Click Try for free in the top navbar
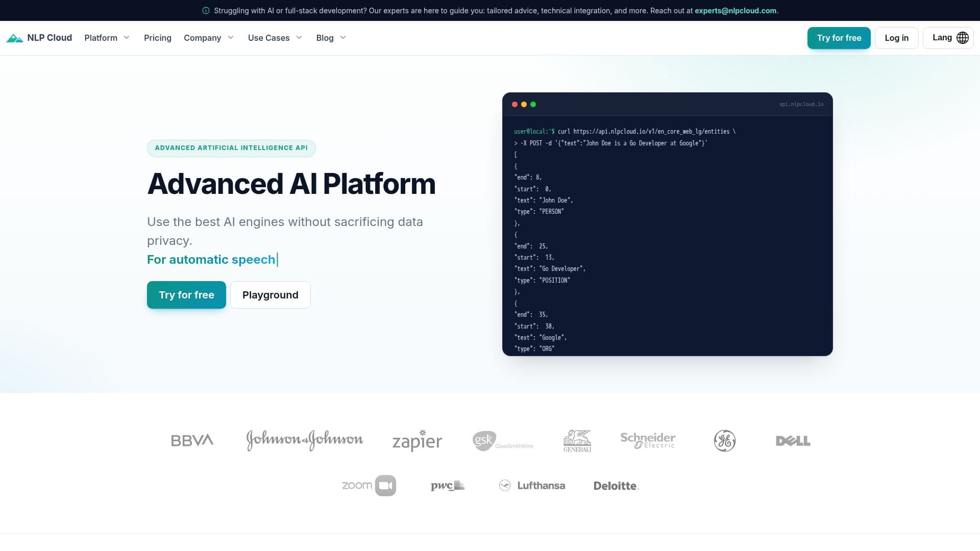 pos(839,38)
